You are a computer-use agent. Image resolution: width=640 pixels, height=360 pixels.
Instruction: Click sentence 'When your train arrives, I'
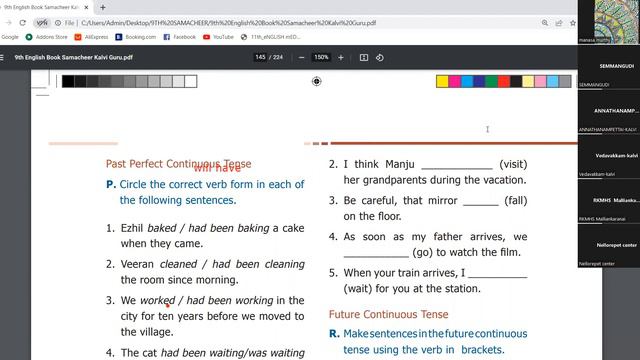[x=428, y=280]
